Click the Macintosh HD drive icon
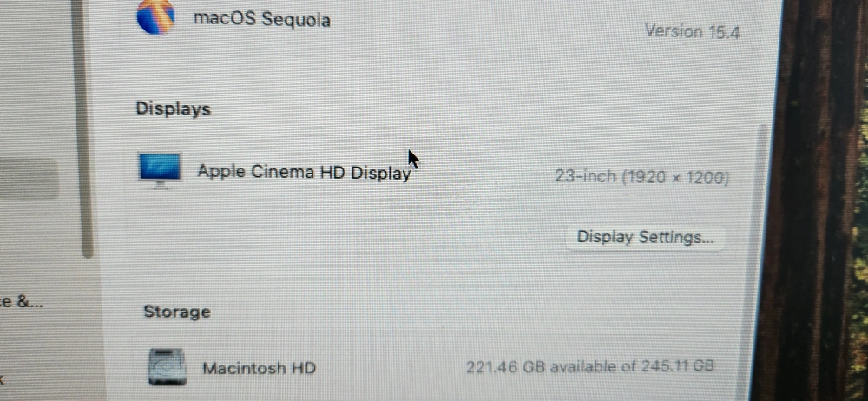Screen dimensions: 868x401 point(168,366)
